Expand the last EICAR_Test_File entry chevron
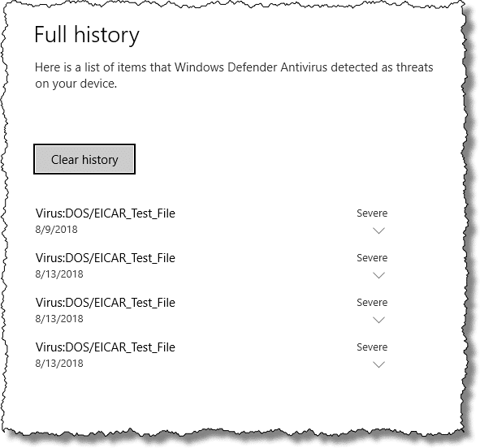 pyautogui.click(x=379, y=365)
